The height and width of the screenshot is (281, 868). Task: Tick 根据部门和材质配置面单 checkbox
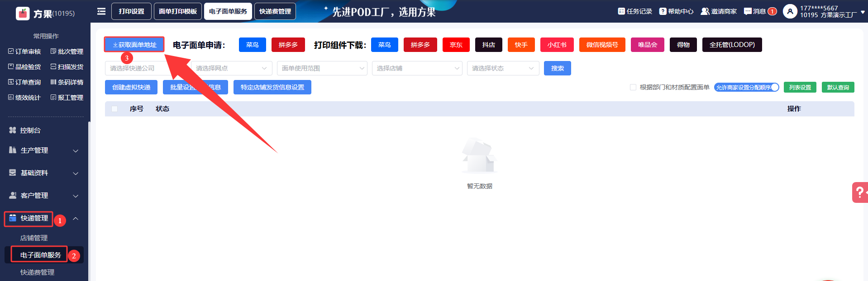tap(633, 87)
